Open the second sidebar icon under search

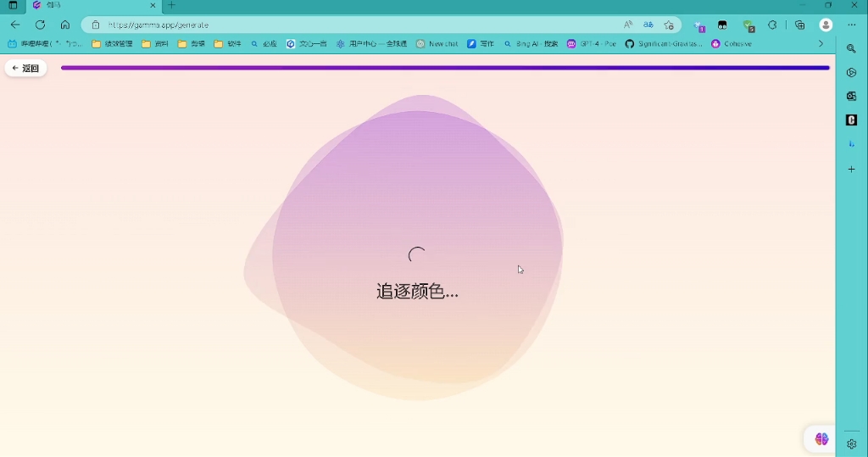click(851, 73)
